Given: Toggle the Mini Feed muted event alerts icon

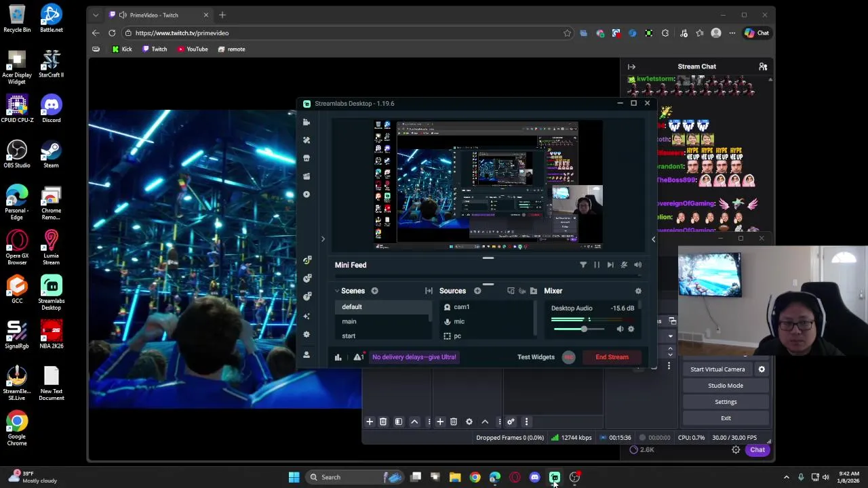Looking at the screenshot, I should pyautogui.click(x=624, y=265).
